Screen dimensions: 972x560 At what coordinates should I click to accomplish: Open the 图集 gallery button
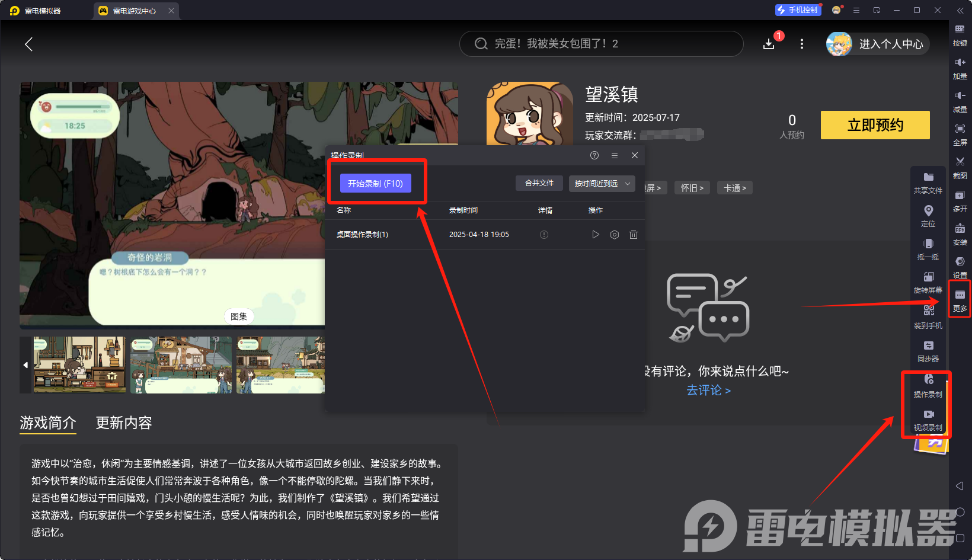point(239,316)
